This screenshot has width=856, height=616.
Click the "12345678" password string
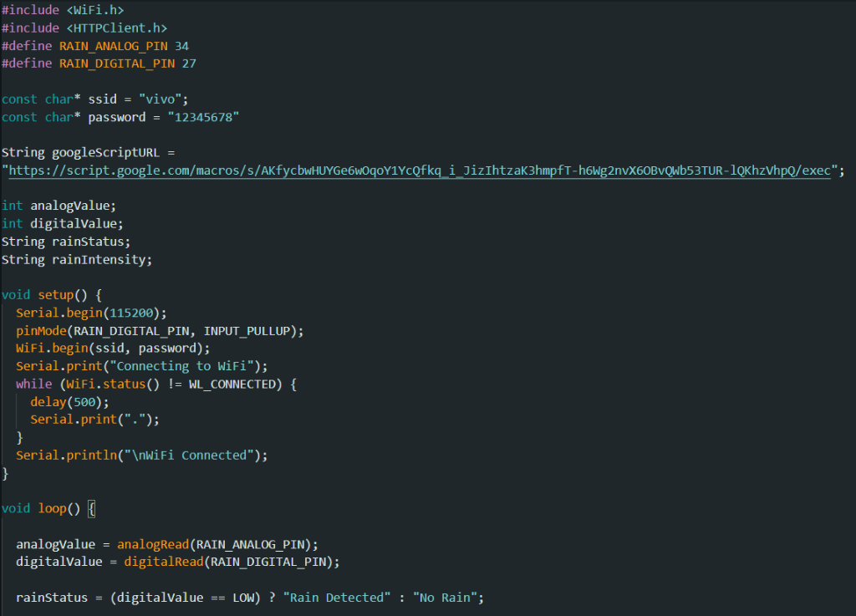point(203,117)
